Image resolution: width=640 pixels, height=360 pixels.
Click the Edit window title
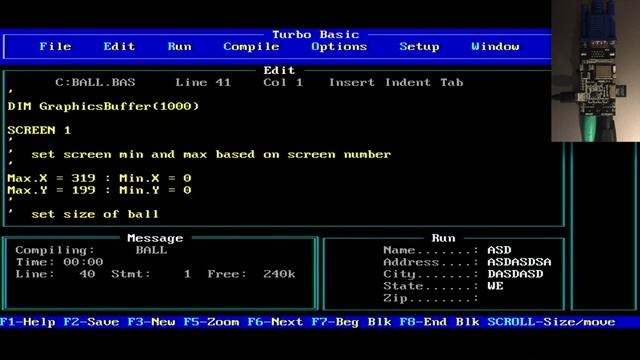[279, 70]
